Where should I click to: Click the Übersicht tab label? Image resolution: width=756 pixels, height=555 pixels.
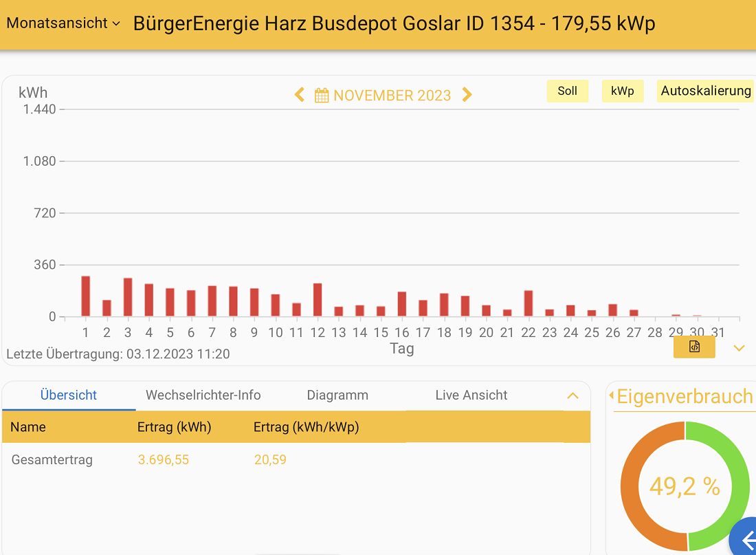68,395
